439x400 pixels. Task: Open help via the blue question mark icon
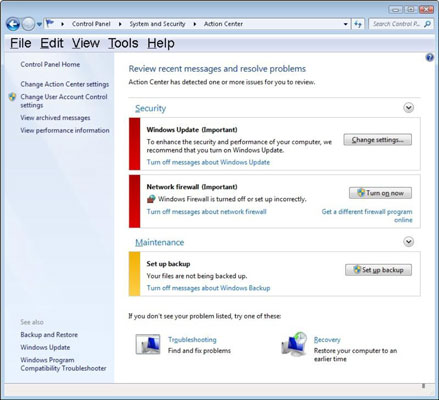tap(430, 58)
